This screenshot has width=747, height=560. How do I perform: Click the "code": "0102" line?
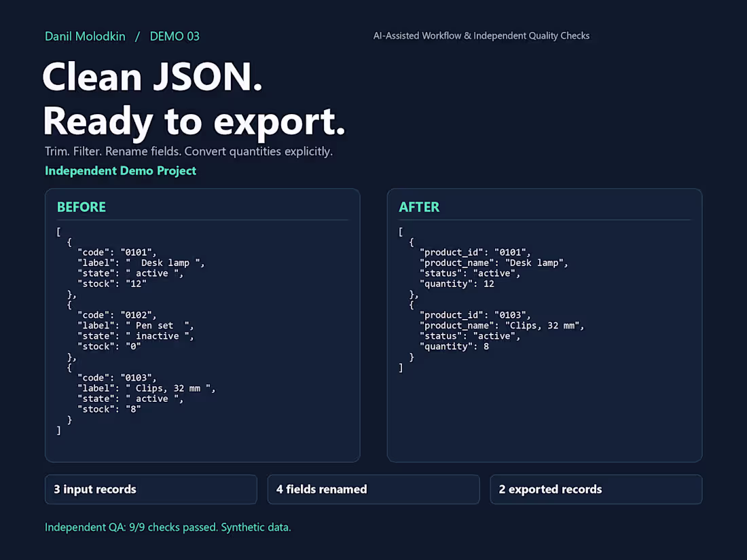[117, 315]
